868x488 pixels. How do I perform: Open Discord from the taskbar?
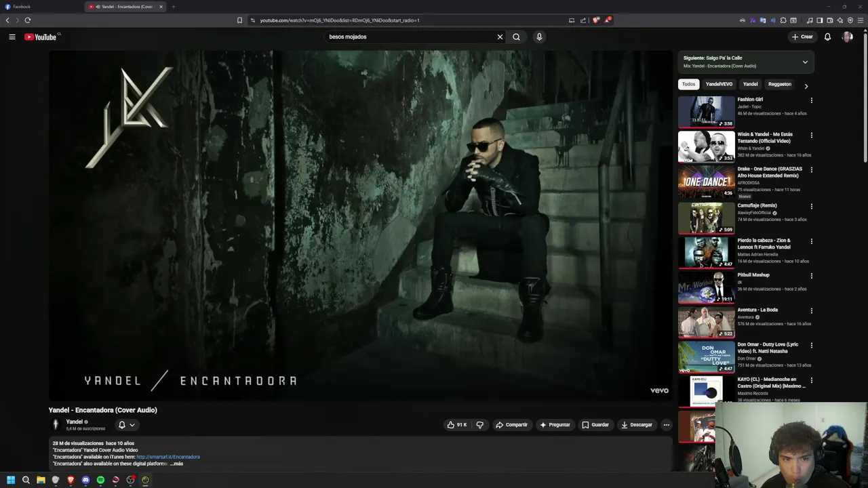point(85,480)
